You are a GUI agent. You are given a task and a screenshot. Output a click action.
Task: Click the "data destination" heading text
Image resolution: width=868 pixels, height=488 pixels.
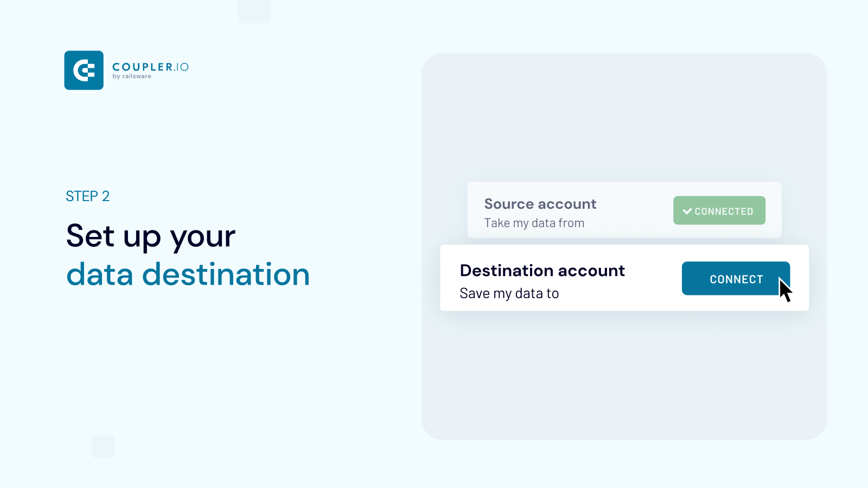(188, 274)
